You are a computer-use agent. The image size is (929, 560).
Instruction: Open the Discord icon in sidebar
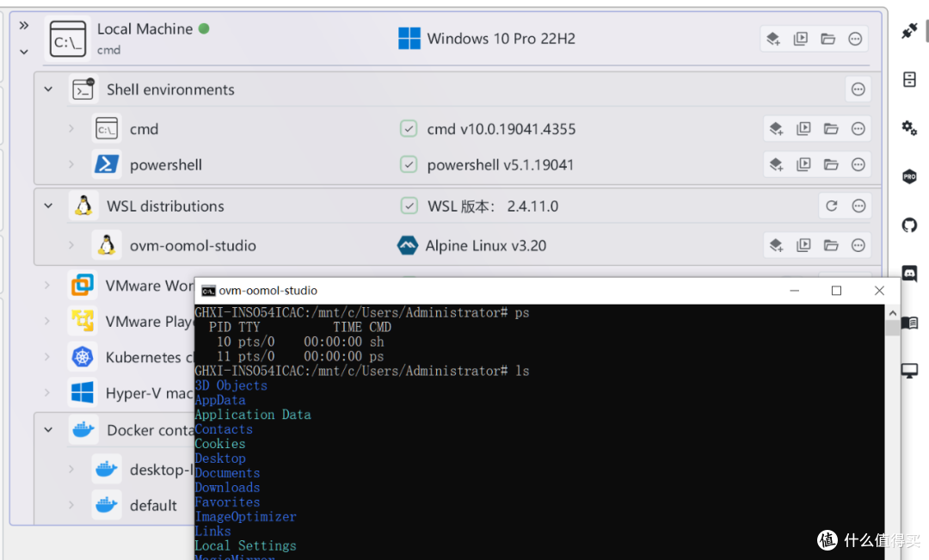909,274
